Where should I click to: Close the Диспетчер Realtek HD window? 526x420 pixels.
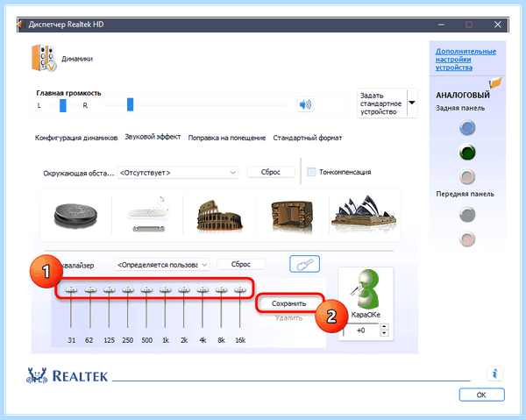tap(498, 25)
